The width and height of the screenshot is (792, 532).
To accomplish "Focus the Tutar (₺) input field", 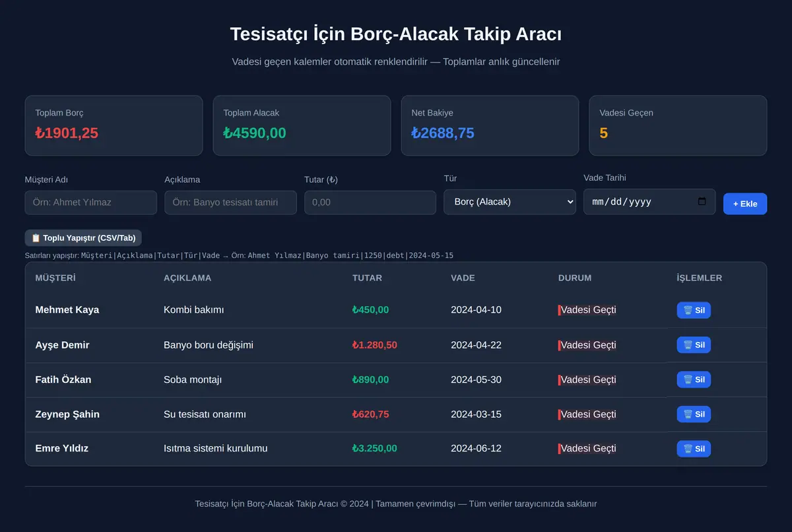I will coord(370,203).
